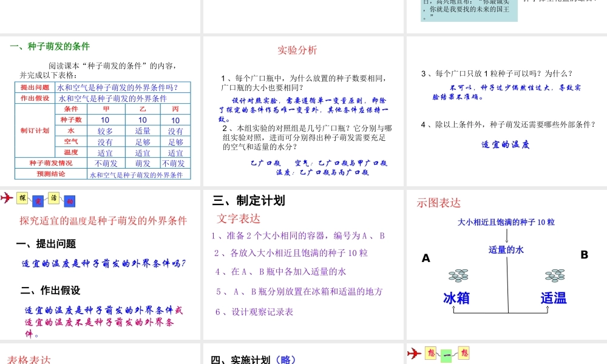Select the slide titled 示图表达
607x364 pixels.
point(507,265)
